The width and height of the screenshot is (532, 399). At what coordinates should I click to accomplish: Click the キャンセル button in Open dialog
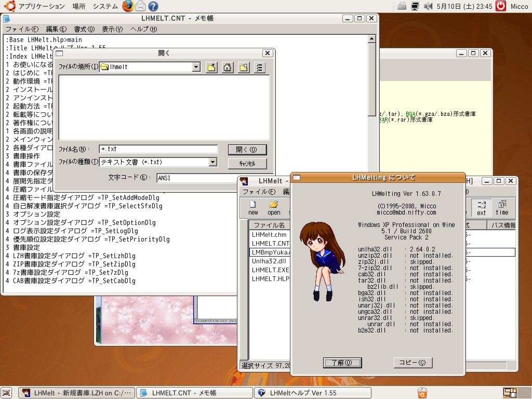pyautogui.click(x=247, y=164)
